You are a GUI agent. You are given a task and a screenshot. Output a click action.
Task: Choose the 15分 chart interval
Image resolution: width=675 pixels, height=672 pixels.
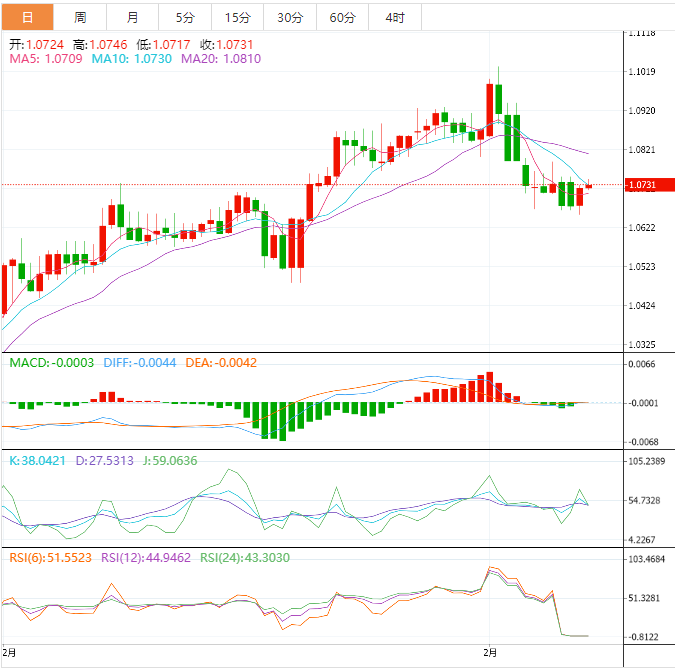(238, 17)
